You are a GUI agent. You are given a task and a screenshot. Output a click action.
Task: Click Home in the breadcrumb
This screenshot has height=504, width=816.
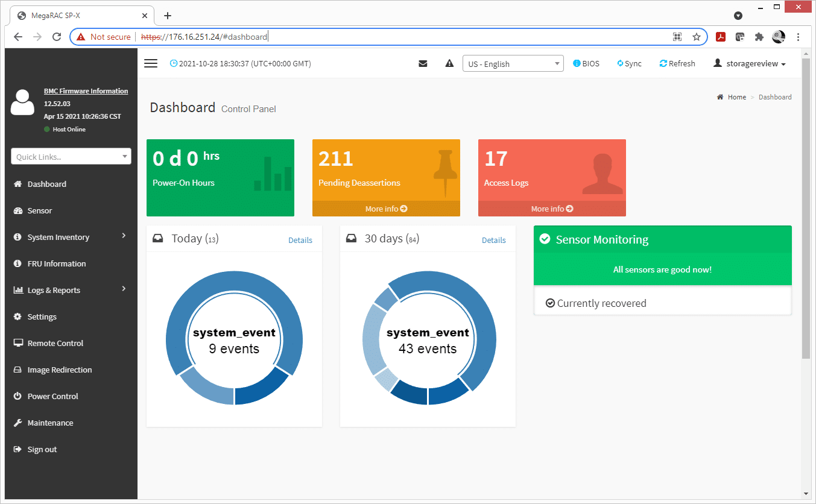736,97
